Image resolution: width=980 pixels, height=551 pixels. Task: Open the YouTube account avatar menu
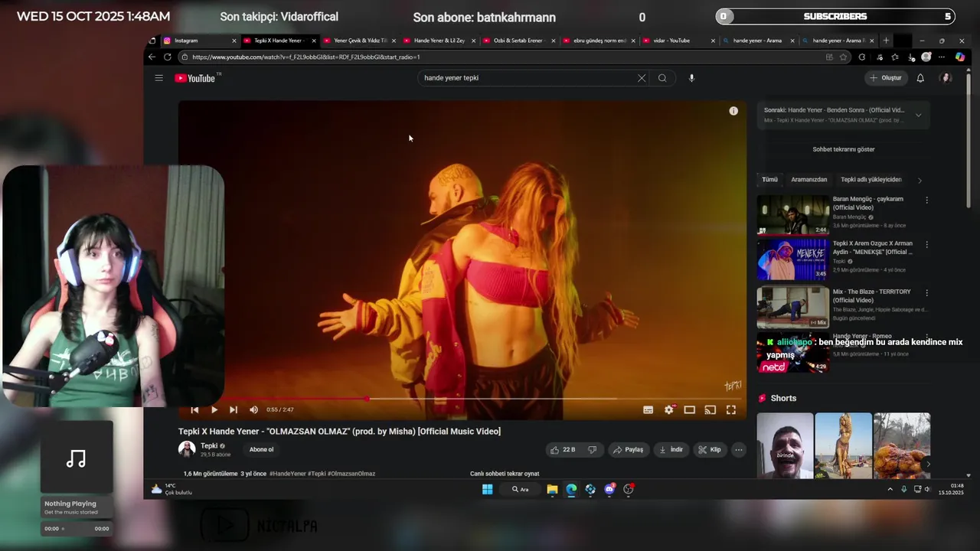click(x=946, y=78)
